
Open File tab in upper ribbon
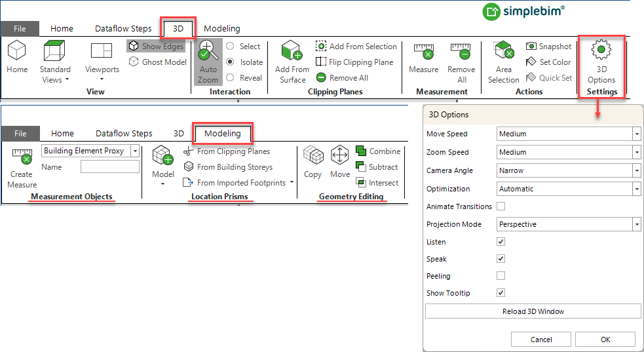pos(19,29)
